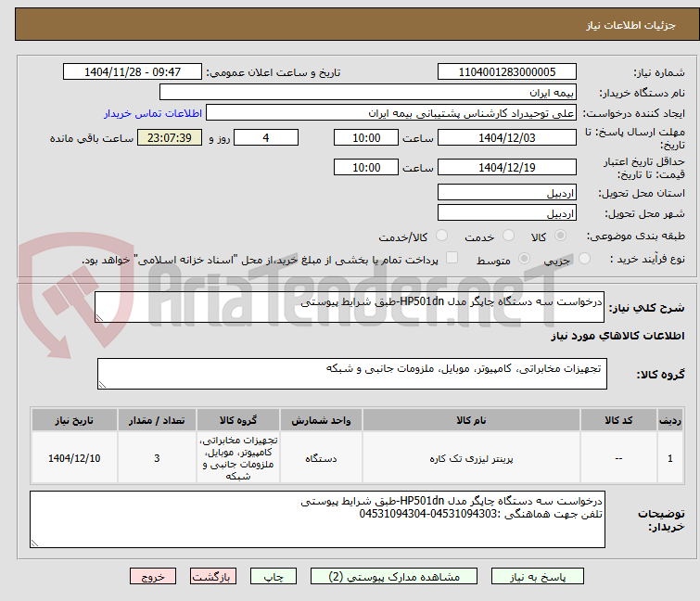The width and height of the screenshot is (700, 601).
Task: Click the خروج exit button
Action: 153,577
